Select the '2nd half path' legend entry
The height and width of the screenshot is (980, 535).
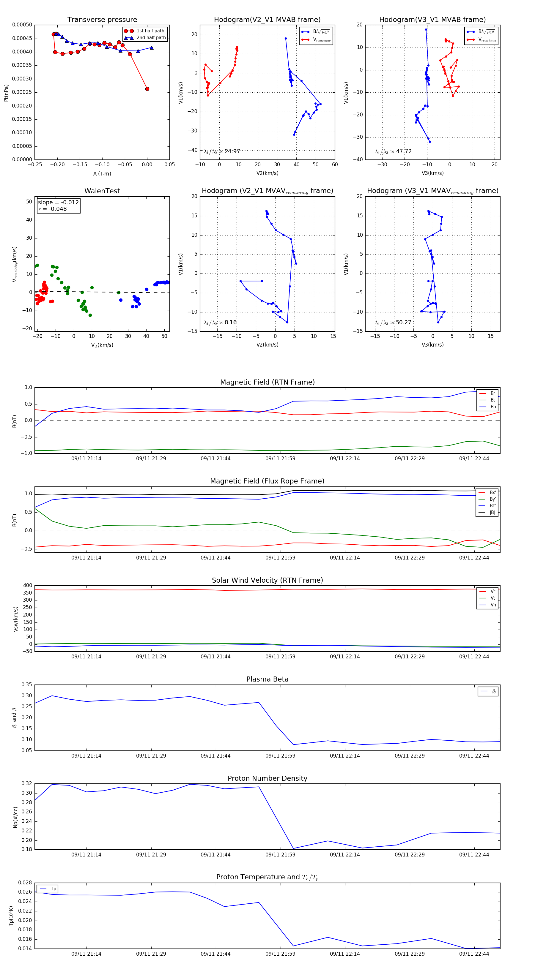145,38
